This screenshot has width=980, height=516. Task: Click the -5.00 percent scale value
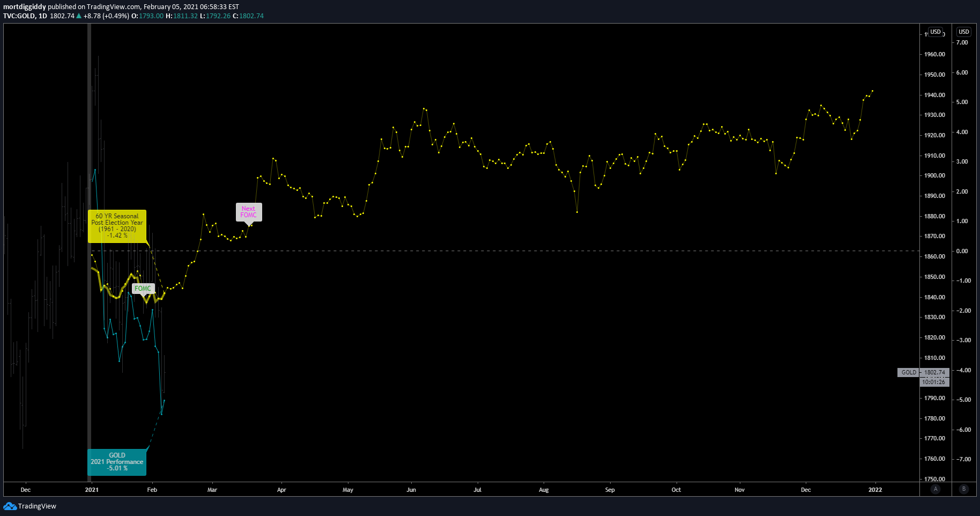click(x=964, y=400)
